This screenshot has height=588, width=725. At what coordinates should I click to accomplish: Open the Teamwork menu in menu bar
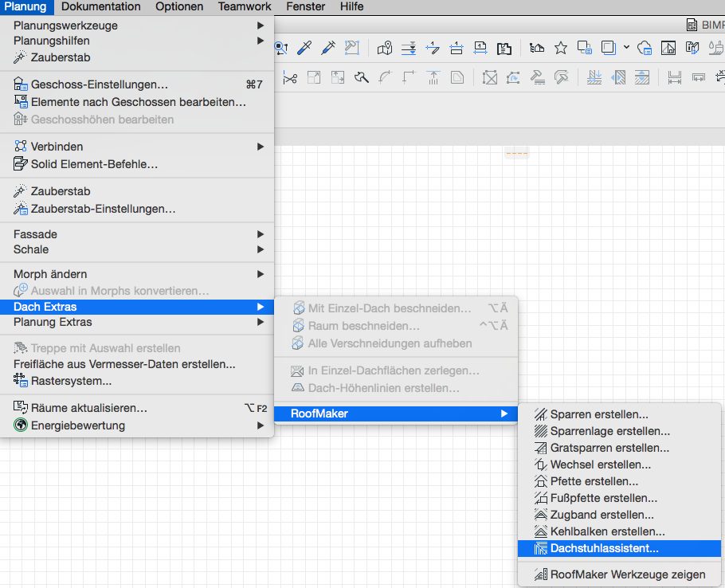pos(245,6)
